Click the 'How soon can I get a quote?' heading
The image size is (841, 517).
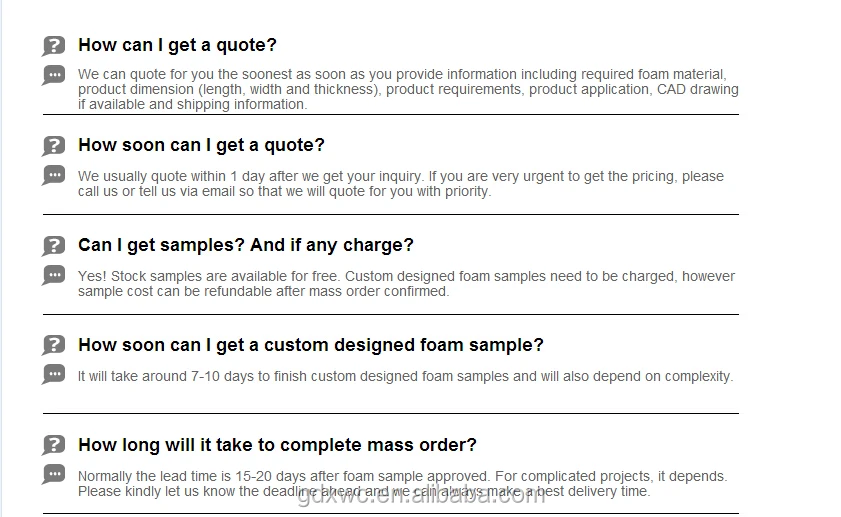(201, 145)
